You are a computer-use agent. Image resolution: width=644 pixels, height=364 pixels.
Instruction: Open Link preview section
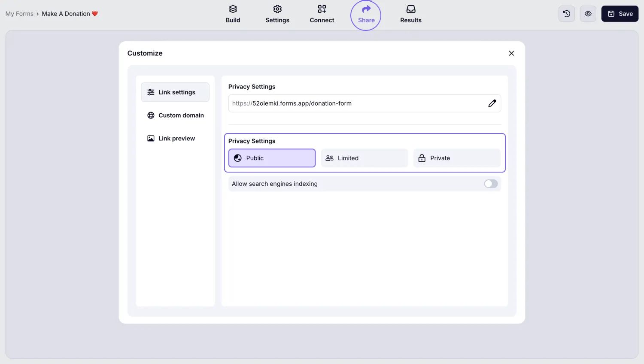[175, 139]
